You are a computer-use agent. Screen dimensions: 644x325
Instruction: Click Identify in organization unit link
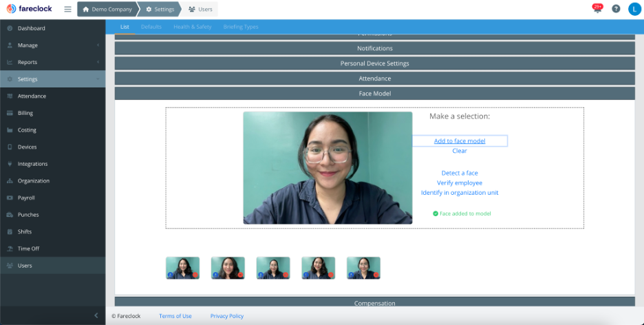pos(460,193)
